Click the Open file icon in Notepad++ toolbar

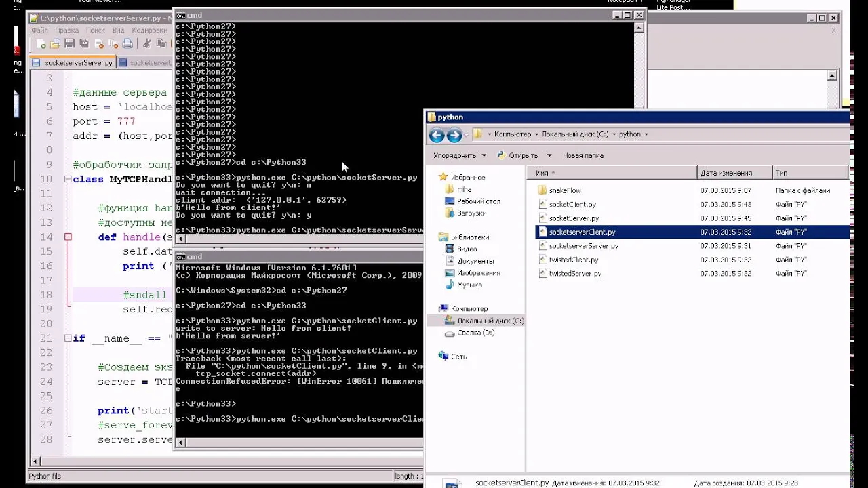(x=56, y=44)
